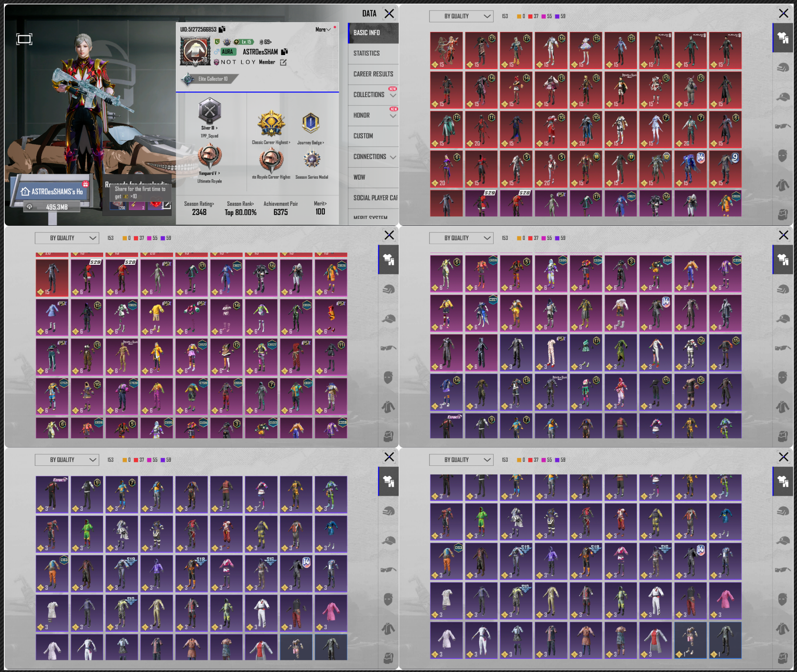The width and height of the screenshot is (797, 672).
Task: Select glasses icon in bottom-left panel sidebar
Action: [x=388, y=570]
